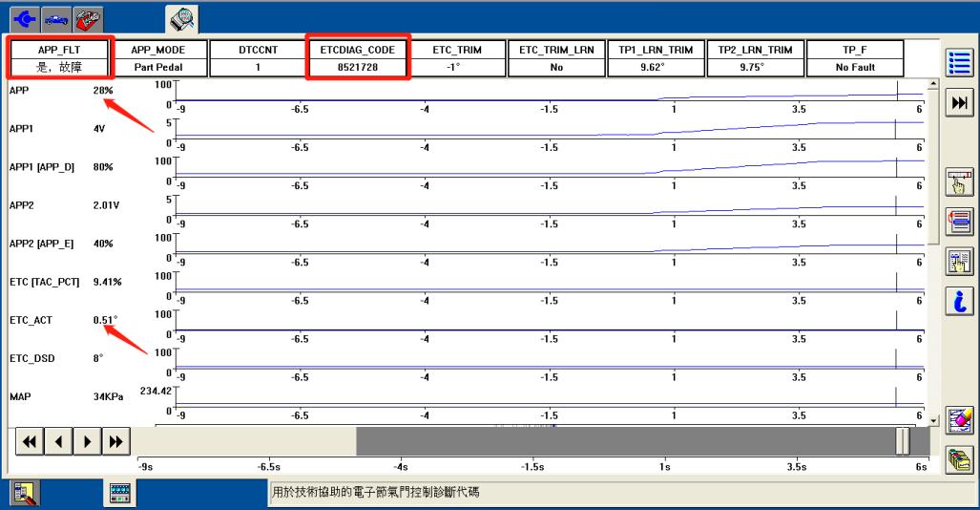This screenshot has height=510, width=980.
Task: Open the blue information icon
Action: [959, 301]
